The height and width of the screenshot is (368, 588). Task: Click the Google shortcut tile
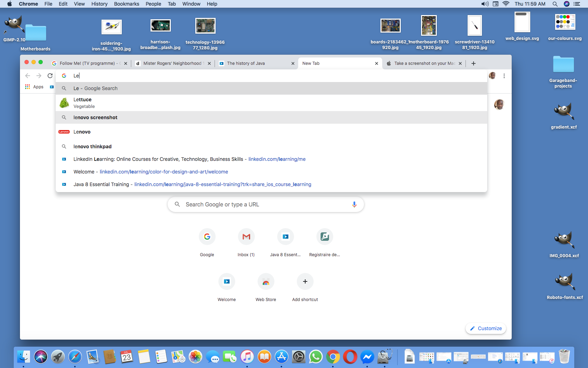tap(207, 237)
